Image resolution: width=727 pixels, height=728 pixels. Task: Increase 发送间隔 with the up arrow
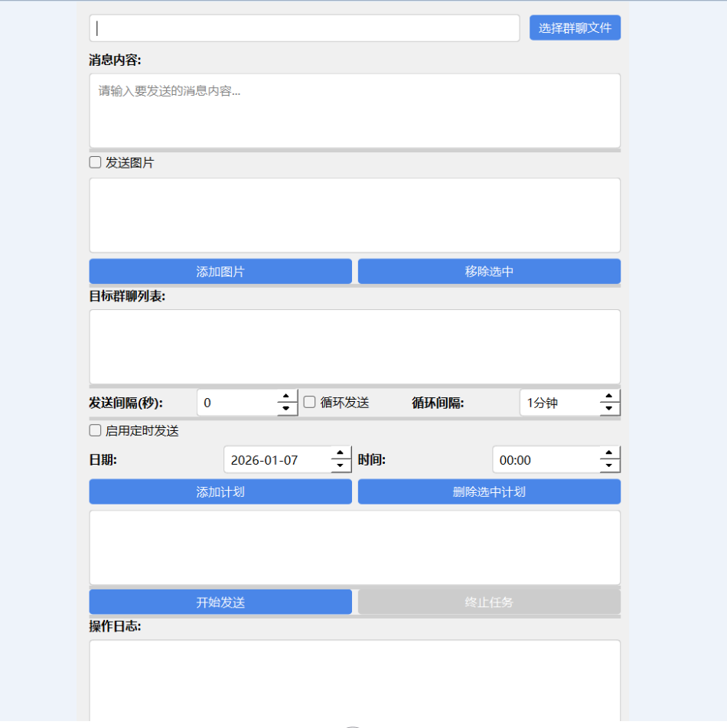pyautogui.click(x=287, y=397)
